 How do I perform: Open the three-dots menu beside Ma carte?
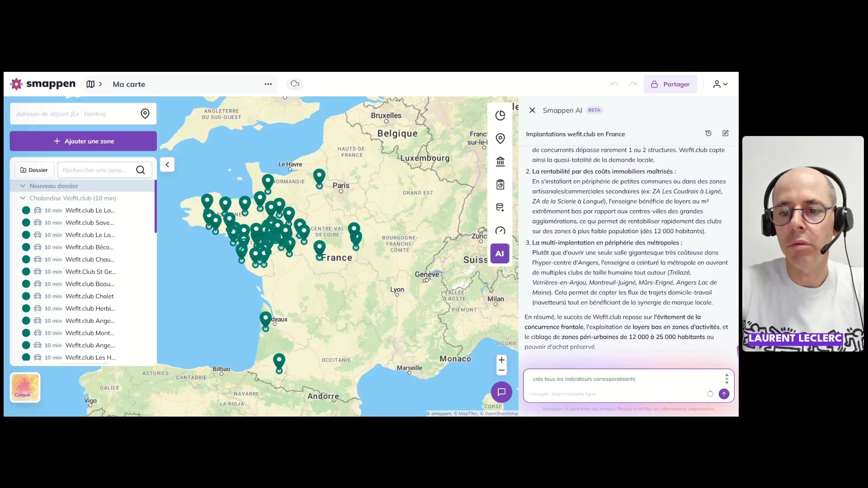point(268,84)
